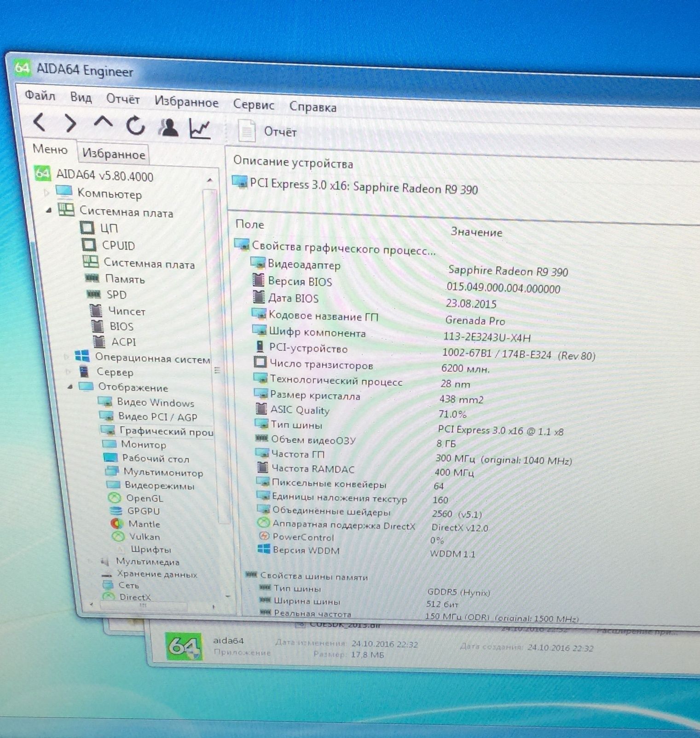Collapse the Отображение tree node
The width and height of the screenshot is (700, 738).
click(70, 387)
